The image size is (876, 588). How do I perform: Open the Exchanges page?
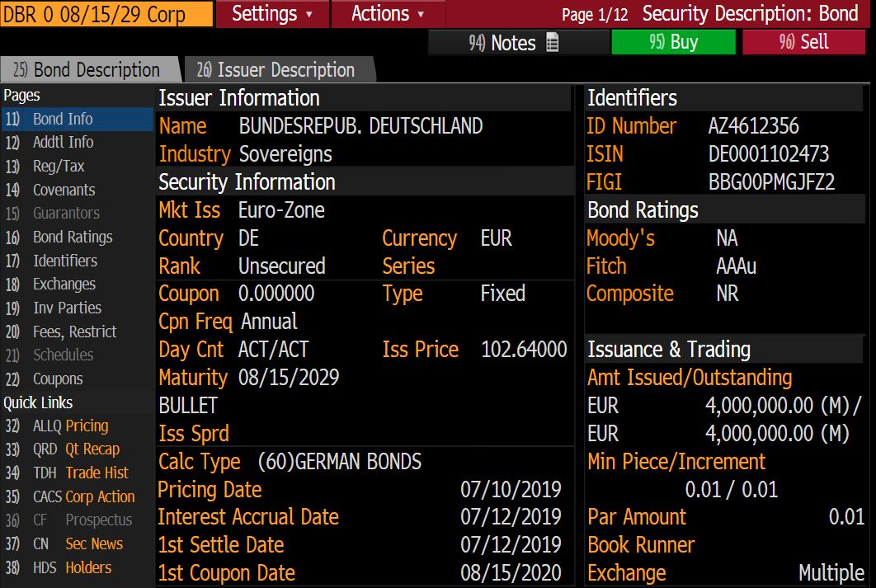click(x=77, y=285)
